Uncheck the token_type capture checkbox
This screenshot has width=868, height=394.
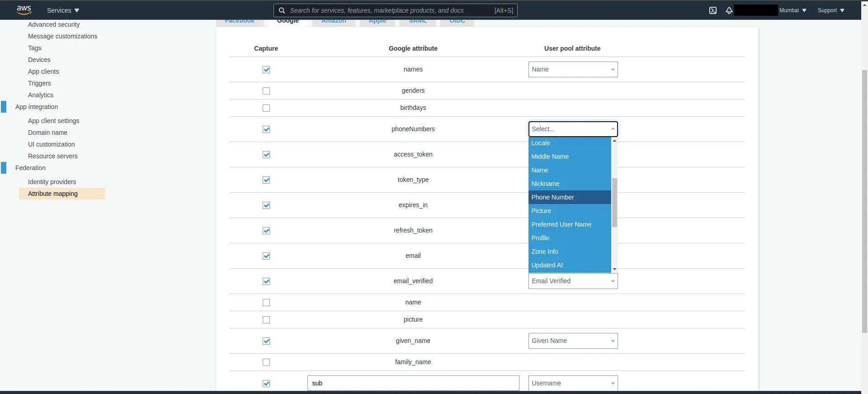266,180
